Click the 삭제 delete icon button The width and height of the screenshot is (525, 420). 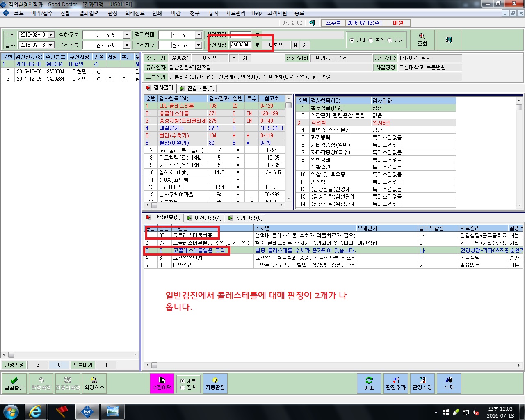click(449, 383)
